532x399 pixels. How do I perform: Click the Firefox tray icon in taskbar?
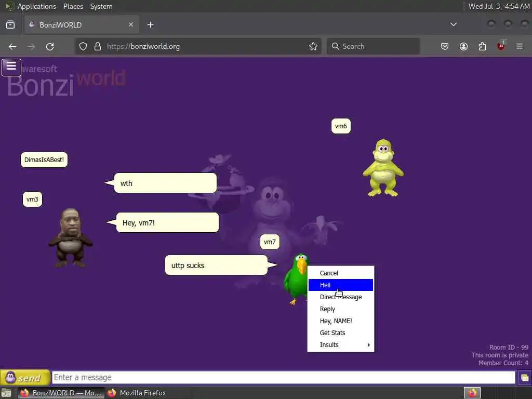tap(472, 393)
